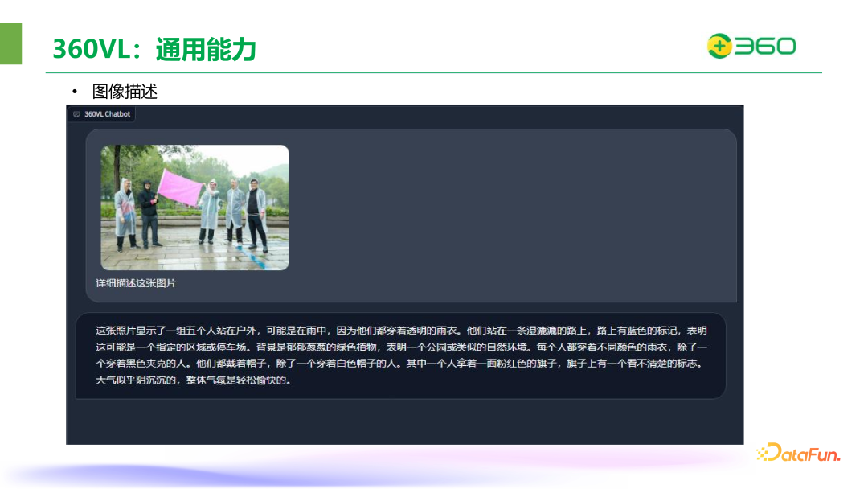The height and width of the screenshot is (489, 868).
Task: Click the chat bubble icon beside 360VL Chatbot
Action: [77, 113]
